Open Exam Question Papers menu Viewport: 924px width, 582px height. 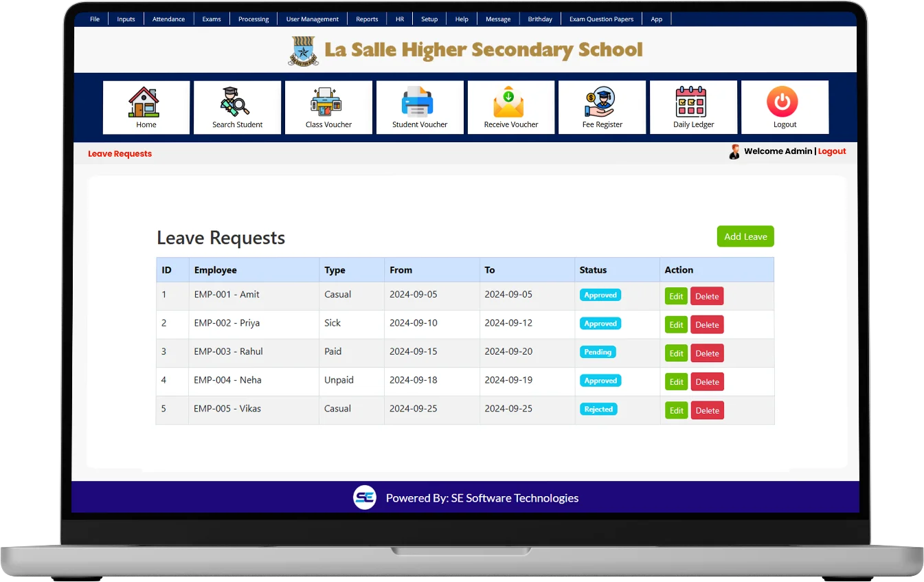tap(601, 19)
